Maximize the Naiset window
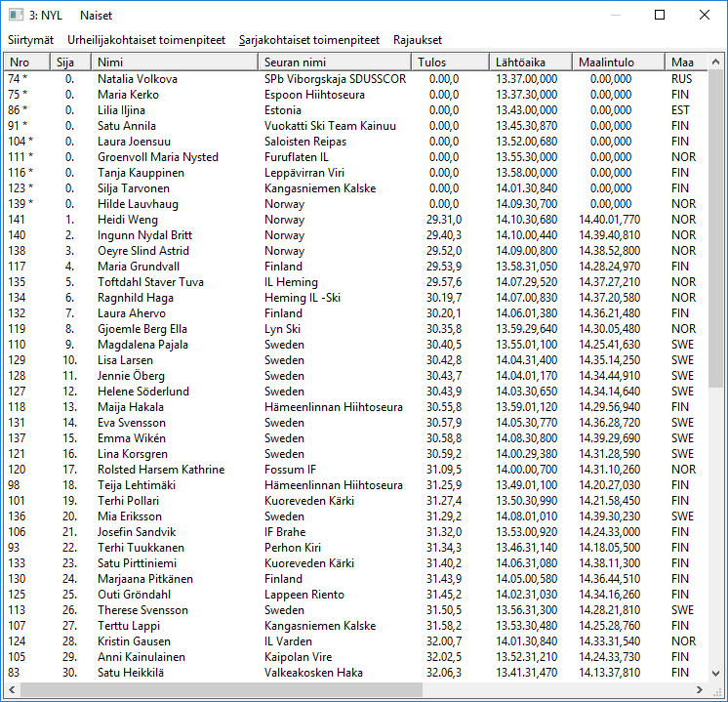The width and height of the screenshot is (728, 702). point(660,15)
